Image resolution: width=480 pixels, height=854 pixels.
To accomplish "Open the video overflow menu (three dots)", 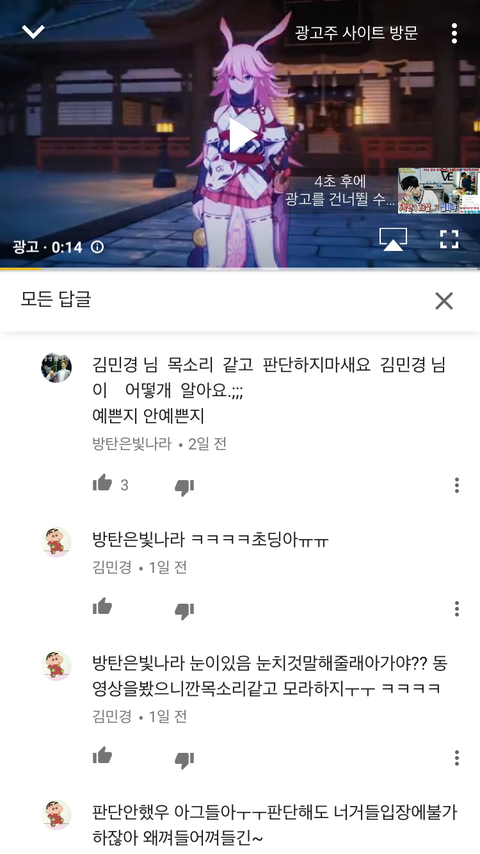I will [454, 33].
